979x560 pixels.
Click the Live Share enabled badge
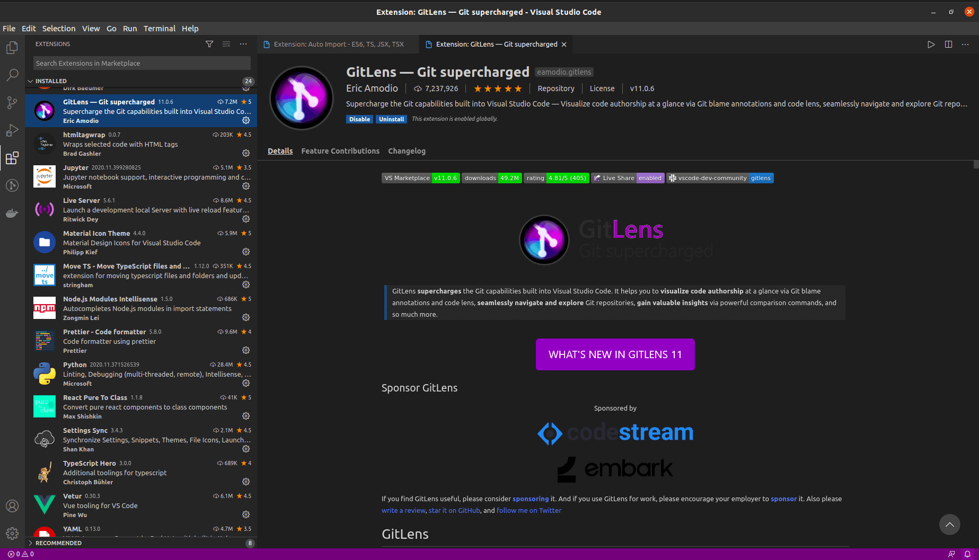[628, 178]
